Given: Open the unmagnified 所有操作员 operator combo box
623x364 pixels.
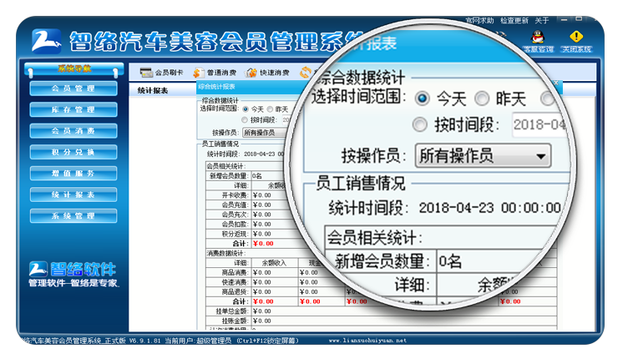Looking at the screenshot, I should 264,133.
